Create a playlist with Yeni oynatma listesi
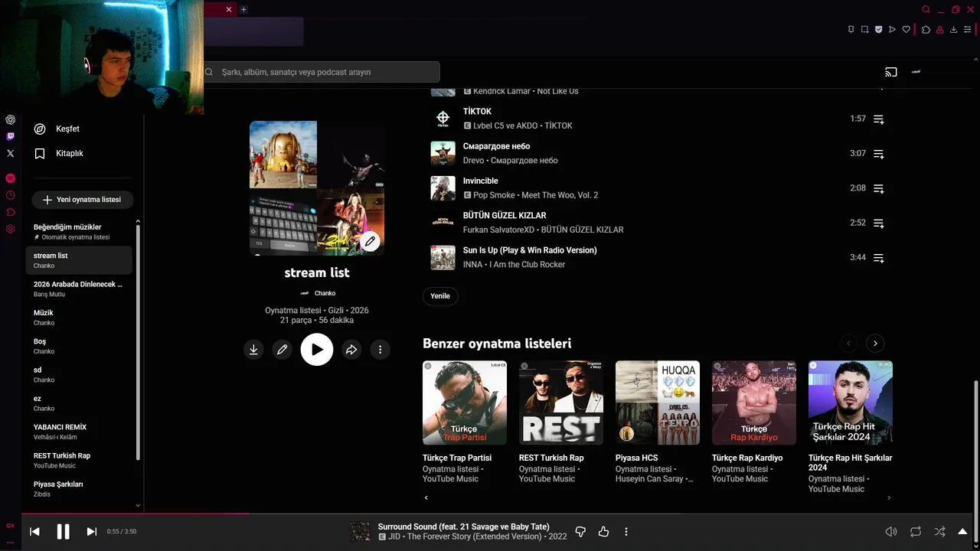Viewport: 980px width, 551px height. [82, 200]
